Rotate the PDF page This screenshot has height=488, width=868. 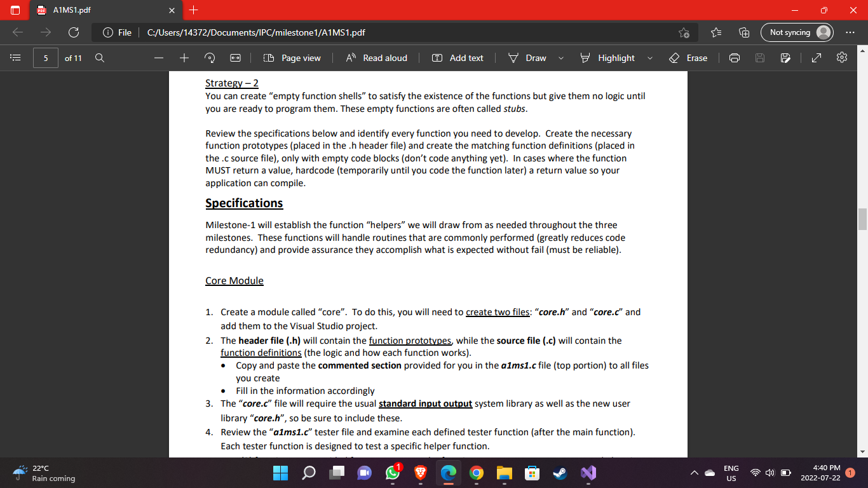(x=209, y=57)
